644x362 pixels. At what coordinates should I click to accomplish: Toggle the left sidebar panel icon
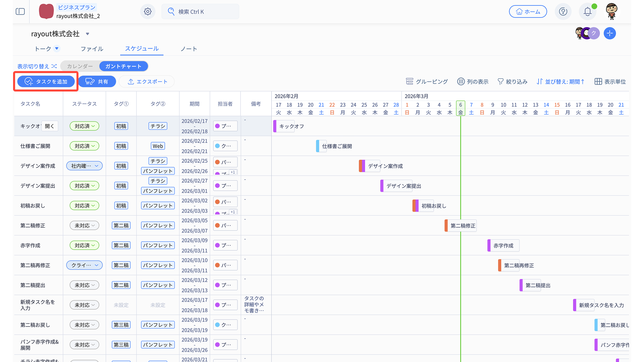point(20,12)
